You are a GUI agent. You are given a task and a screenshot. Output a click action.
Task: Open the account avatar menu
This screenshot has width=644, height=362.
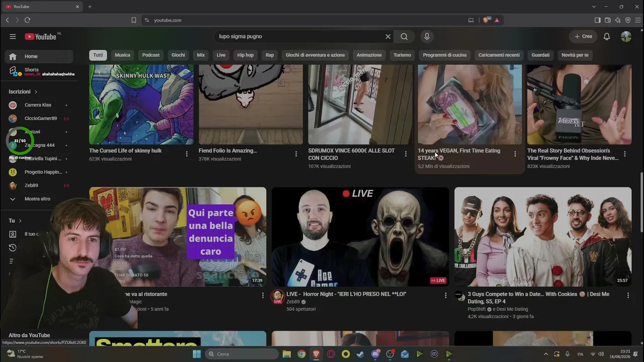(626, 36)
